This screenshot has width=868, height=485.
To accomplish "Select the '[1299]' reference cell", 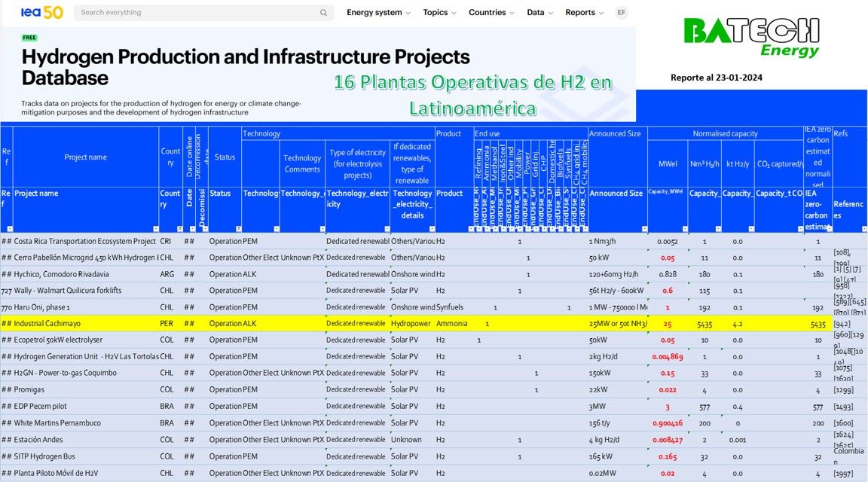I will point(849,389).
